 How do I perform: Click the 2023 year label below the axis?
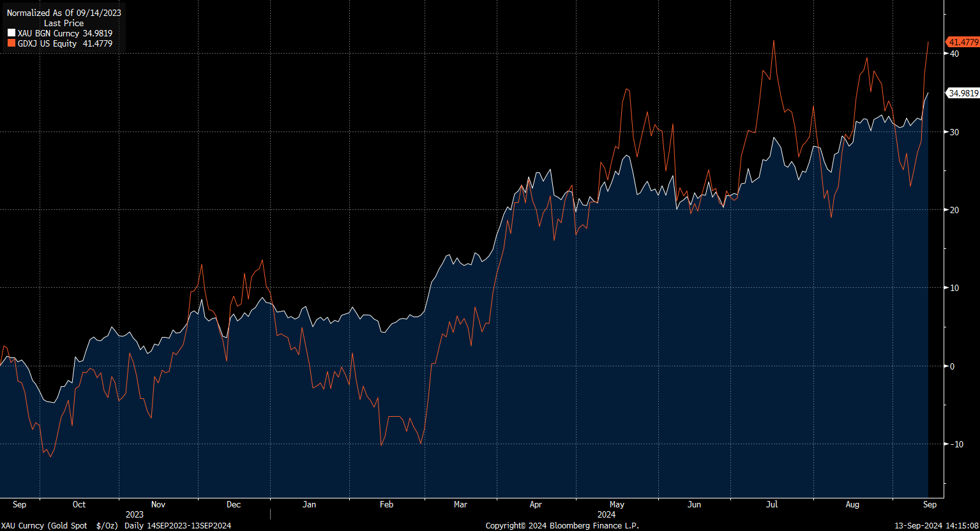[134, 514]
